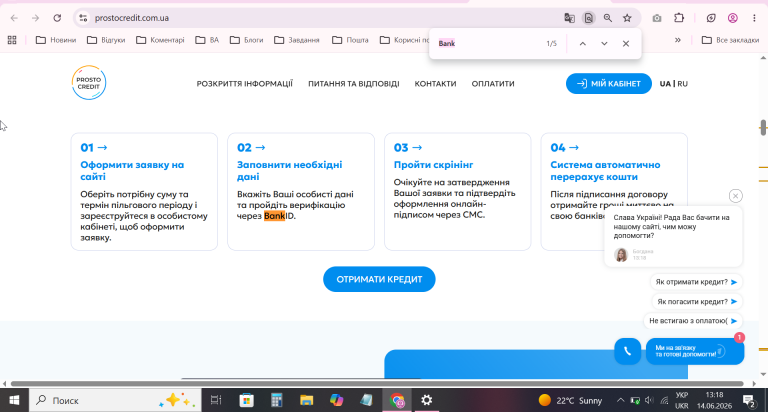The height and width of the screenshot is (412, 768).
Task: Open the Блоги bookmark folder
Action: pos(246,40)
